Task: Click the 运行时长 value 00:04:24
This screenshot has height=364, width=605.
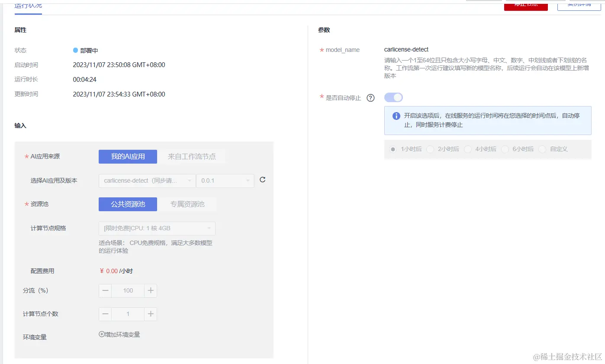Action: pos(84,80)
